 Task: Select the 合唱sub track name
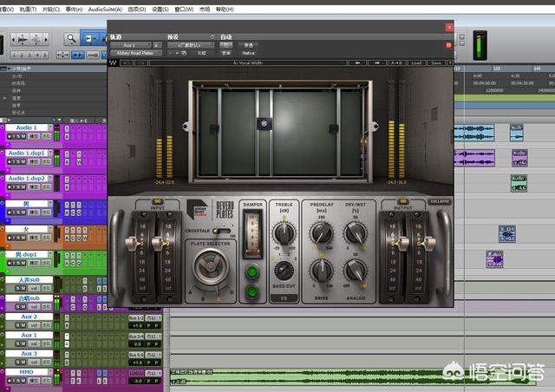[x=29, y=298]
